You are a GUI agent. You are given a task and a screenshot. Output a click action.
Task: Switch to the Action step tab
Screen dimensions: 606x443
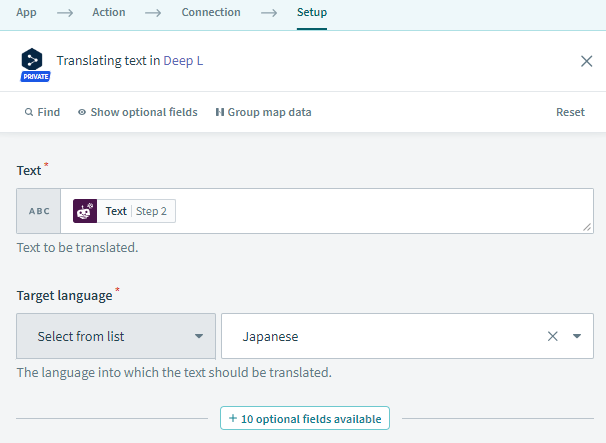(109, 12)
